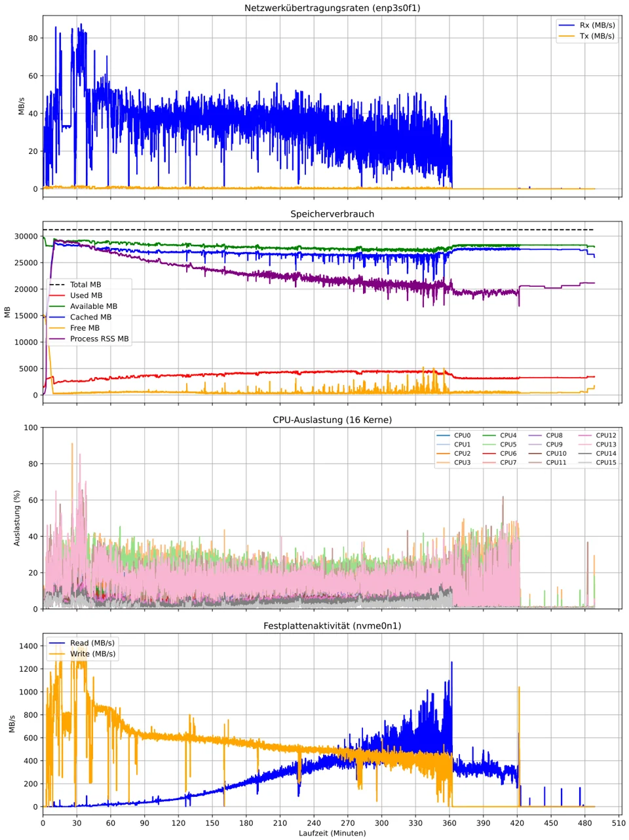Click the "Total MB" legend entry
The width and height of the screenshot is (629, 840).
75,285
